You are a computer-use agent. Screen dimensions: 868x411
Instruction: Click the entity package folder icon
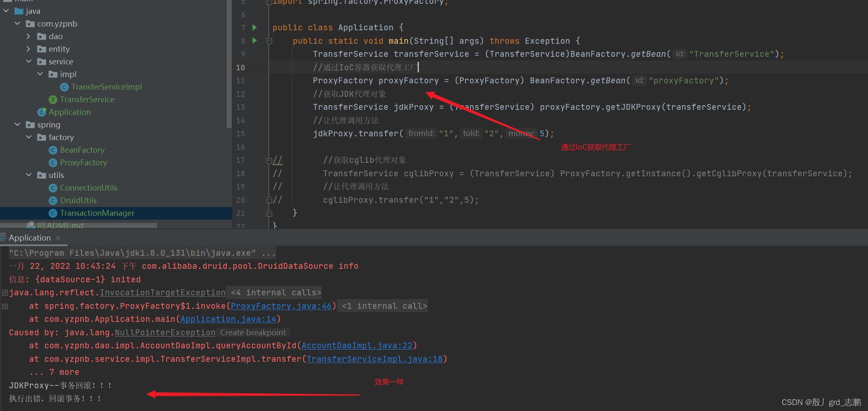pyautogui.click(x=42, y=49)
